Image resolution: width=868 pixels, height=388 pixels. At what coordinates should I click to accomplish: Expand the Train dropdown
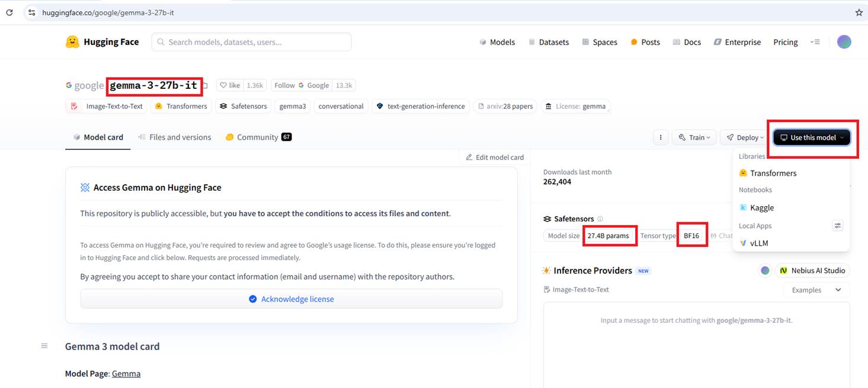694,137
